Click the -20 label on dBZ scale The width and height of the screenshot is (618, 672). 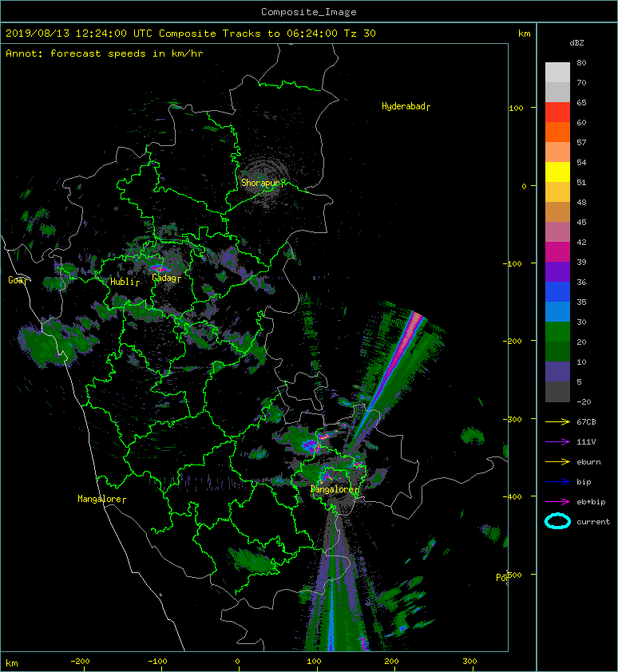click(584, 402)
